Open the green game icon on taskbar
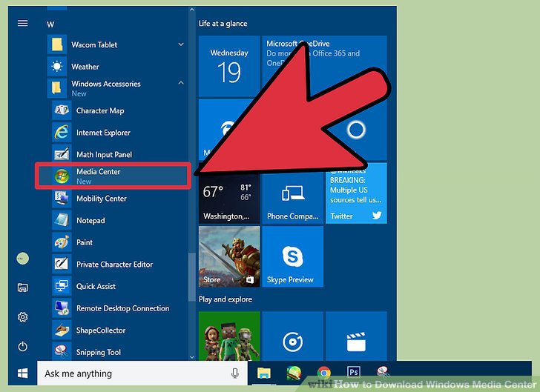Image resolution: width=540 pixels, height=392 pixels. (294, 373)
